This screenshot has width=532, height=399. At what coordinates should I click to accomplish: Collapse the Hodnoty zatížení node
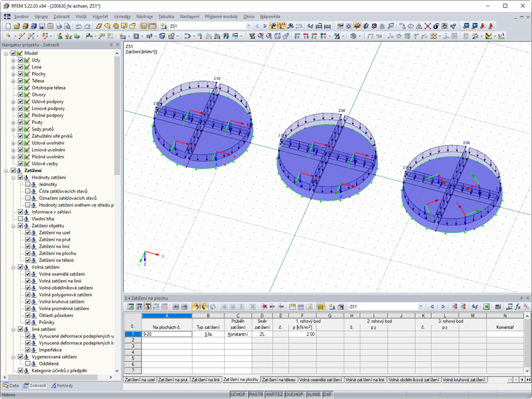pyautogui.click(x=13, y=177)
